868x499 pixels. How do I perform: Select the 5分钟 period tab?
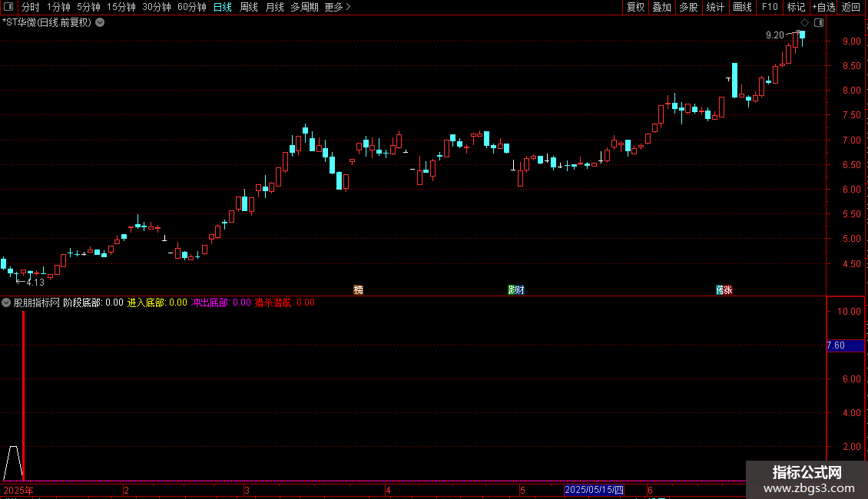pyautogui.click(x=88, y=7)
